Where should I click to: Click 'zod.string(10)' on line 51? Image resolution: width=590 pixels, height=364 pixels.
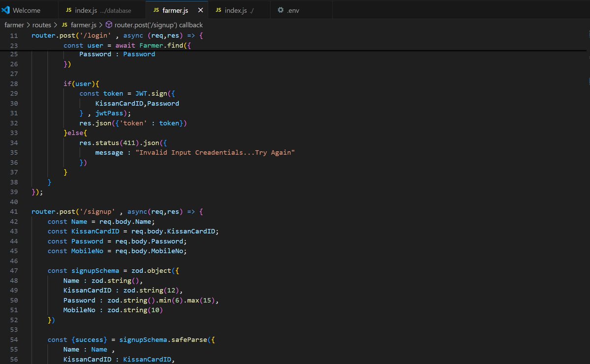point(135,310)
